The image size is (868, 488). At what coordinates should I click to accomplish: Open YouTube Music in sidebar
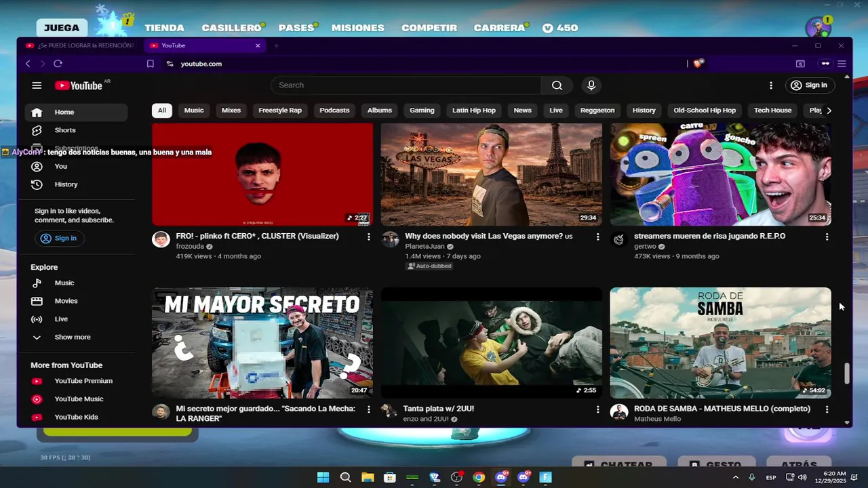coord(76,399)
